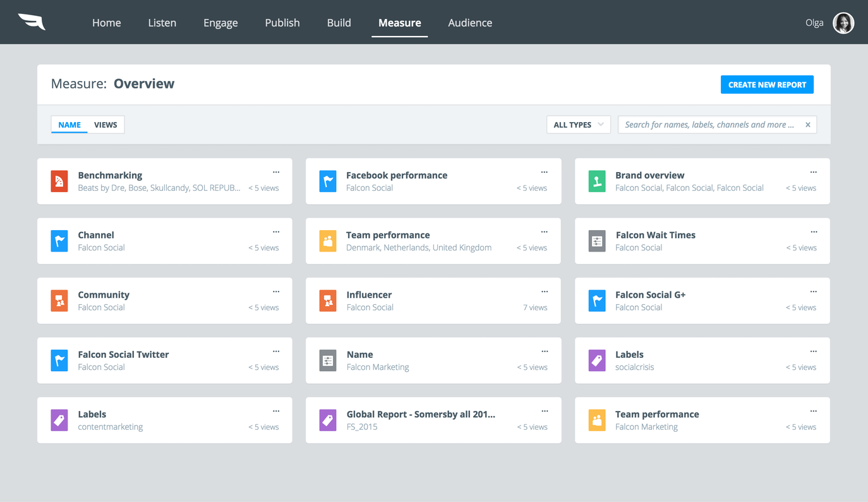Viewport: 868px width, 502px height.
Task: Open the Influencer report
Action: 433,301
